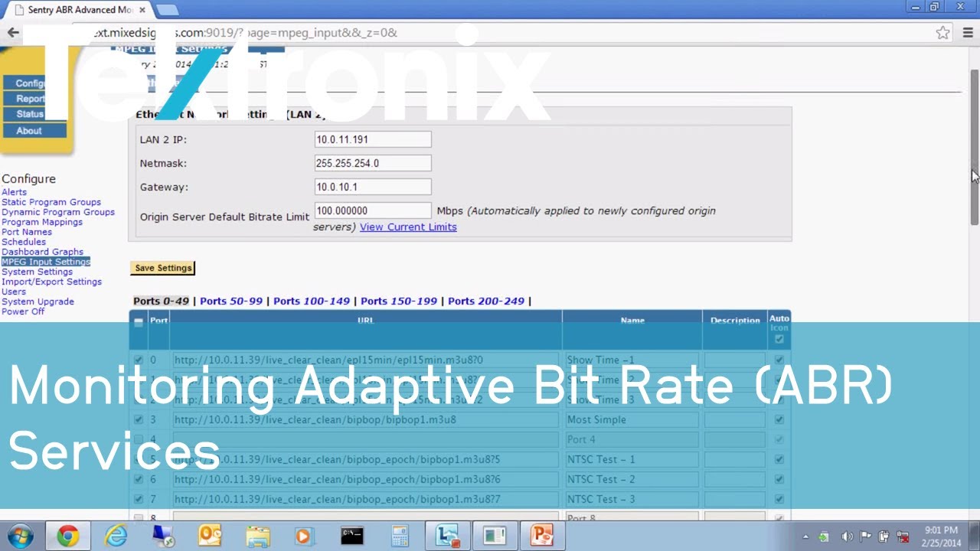The image size is (980, 551).
Task: Show hidden system tray icons
Action: point(805,537)
